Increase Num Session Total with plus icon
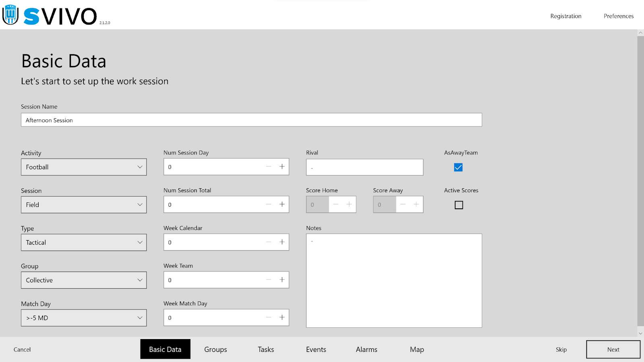This screenshot has width=644, height=362. click(282, 204)
